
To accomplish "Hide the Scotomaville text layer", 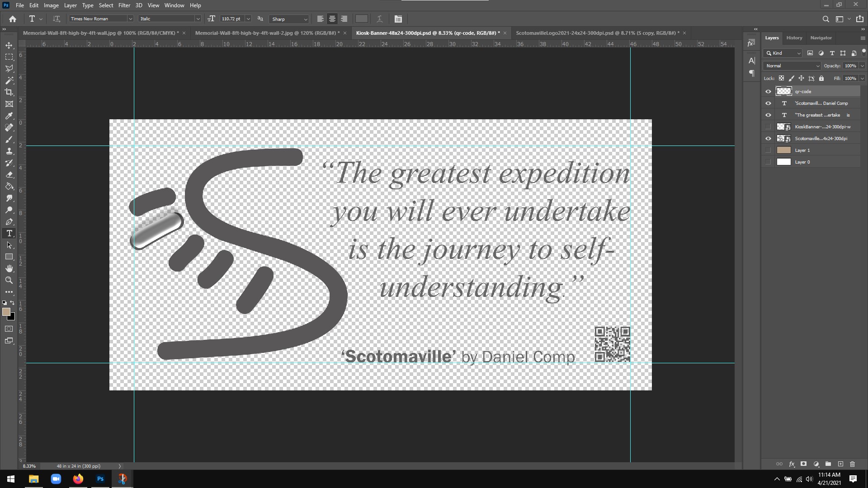I will [x=768, y=103].
